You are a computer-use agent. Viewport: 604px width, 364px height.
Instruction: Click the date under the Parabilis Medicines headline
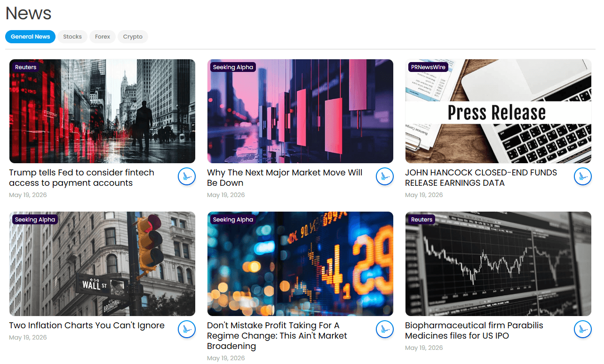click(424, 348)
